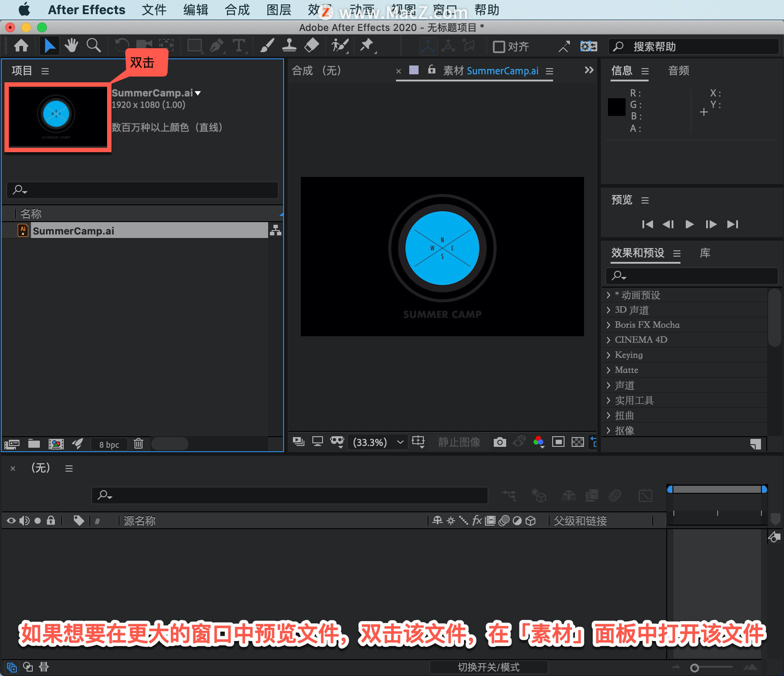The height and width of the screenshot is (676, 784).
Task: Toggle Layer Switches pane at timeline bottom
Action: (x=12, y=667)
